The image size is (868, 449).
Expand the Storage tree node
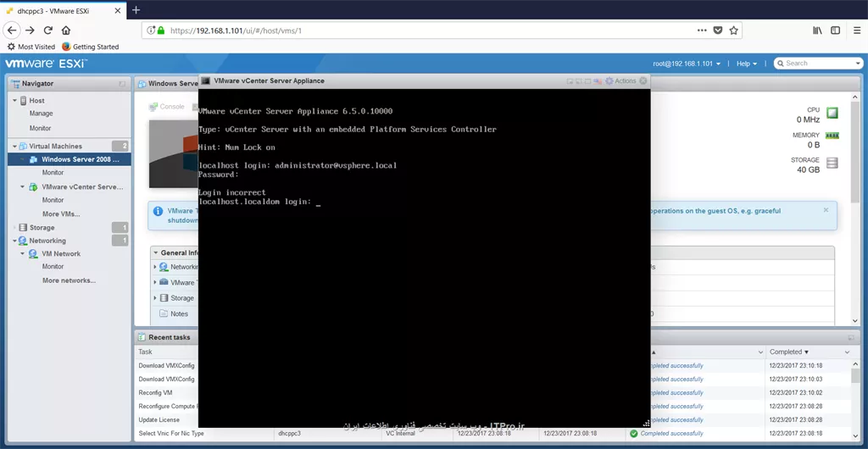(x=15, y=227)
